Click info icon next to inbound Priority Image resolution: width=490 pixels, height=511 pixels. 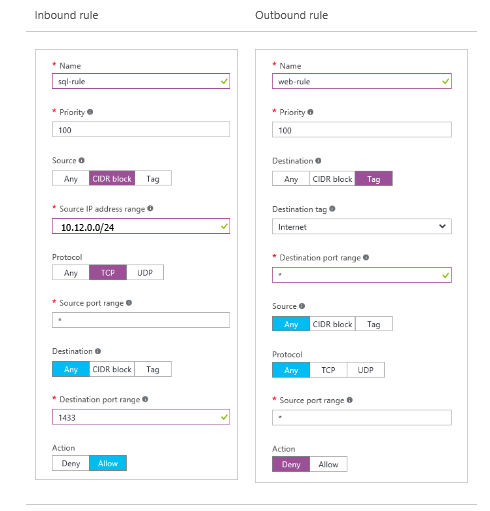[x=90, y=112]
